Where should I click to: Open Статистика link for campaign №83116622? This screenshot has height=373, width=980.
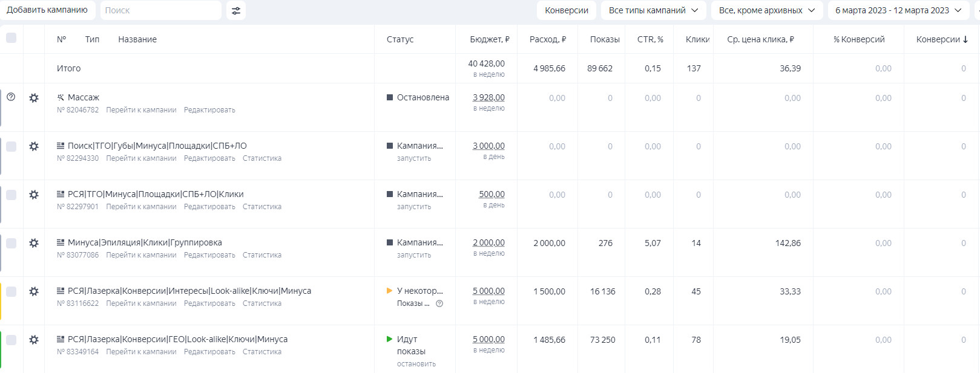tap(261, 303)
